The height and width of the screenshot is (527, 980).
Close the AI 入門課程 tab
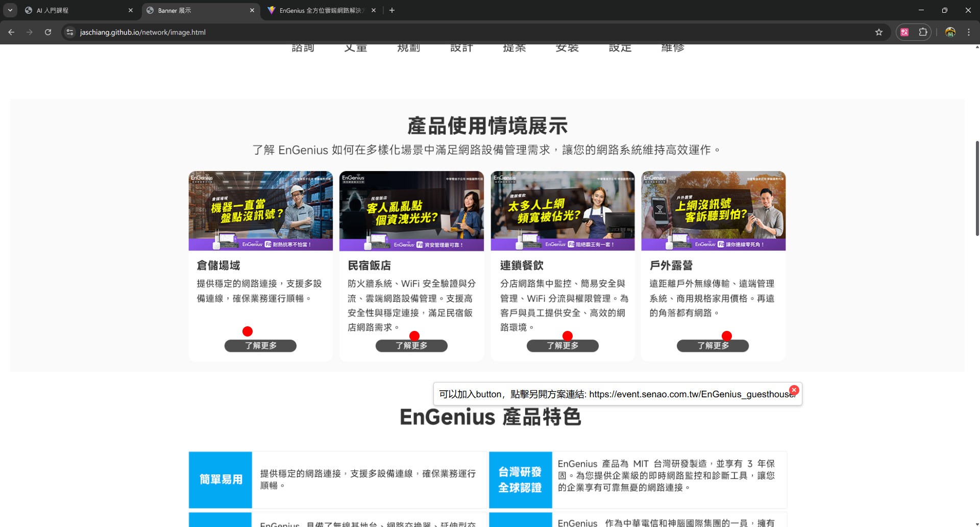(x=131, y=10)
